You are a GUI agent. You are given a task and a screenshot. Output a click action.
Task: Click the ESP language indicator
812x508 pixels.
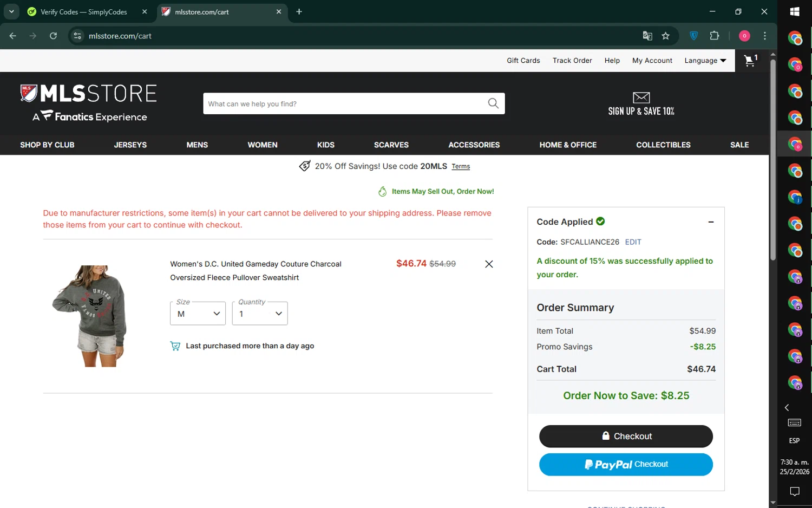tap(794, 440)
